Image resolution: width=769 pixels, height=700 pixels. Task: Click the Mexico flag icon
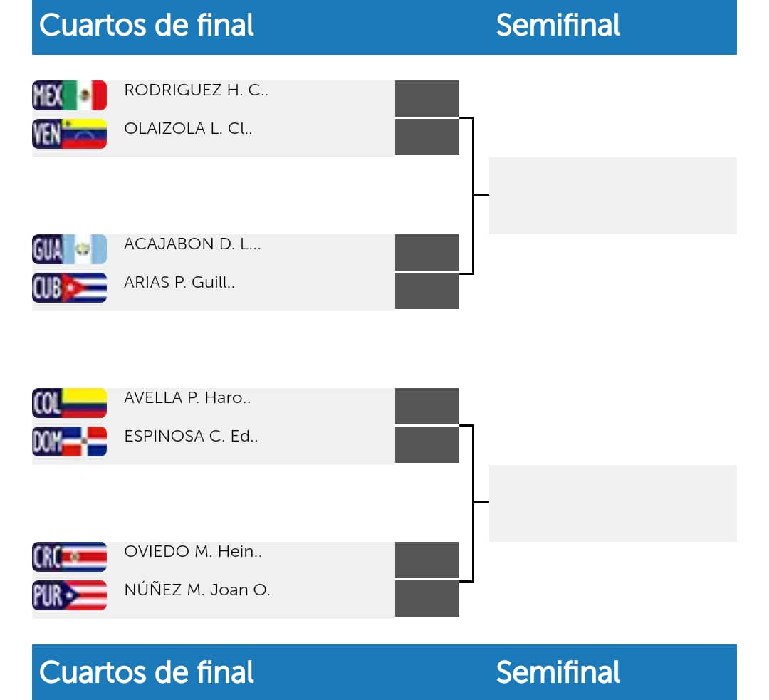point(69,95)
